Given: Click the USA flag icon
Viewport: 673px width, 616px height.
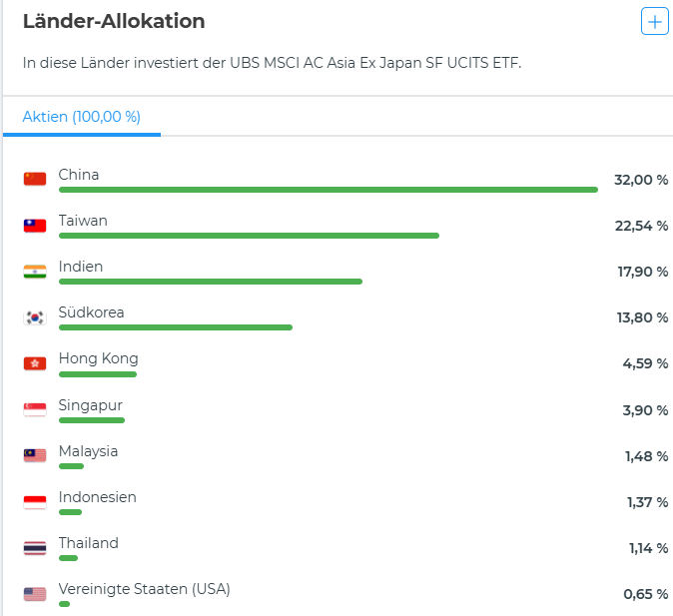Looking at the screenshot, I should coord(35,594).
